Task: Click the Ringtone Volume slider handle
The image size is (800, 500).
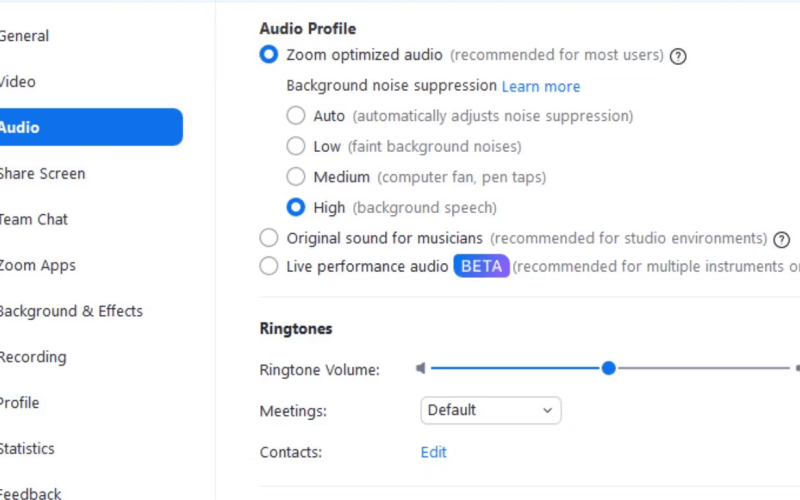Action: pos(608,368)
